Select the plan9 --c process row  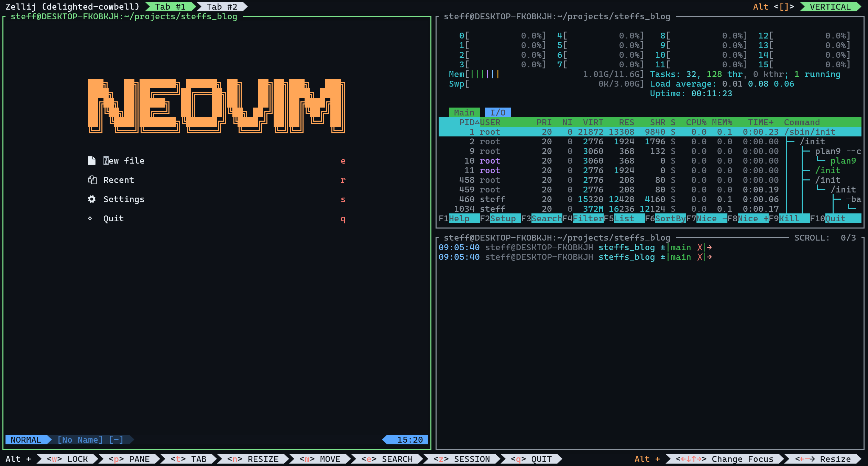(x=650, y=151)
